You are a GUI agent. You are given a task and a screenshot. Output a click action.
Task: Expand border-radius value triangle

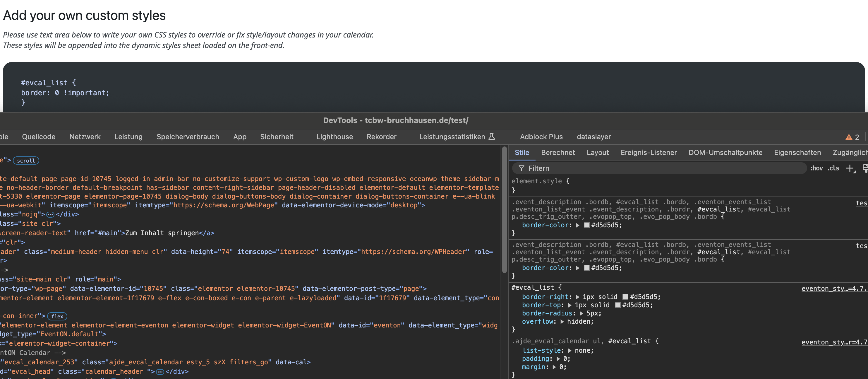(581, 314)
